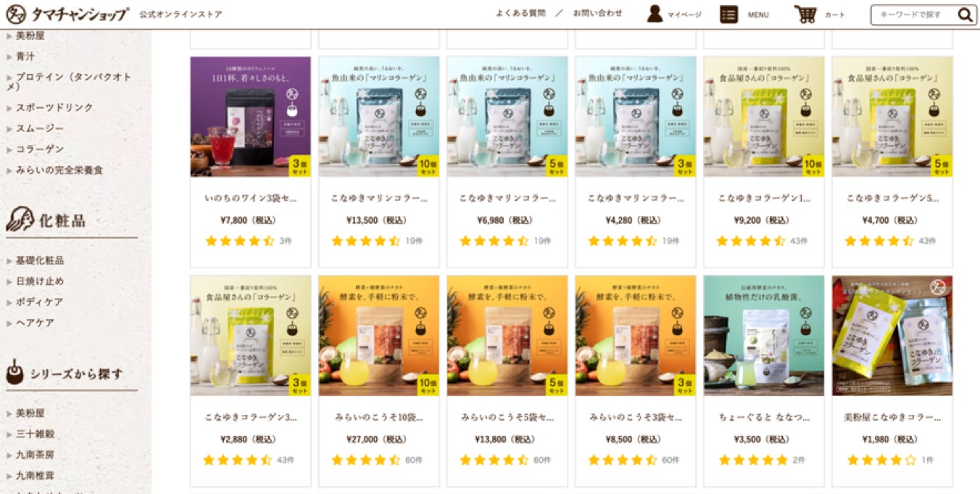Select スムージー category in sidebar
Image resolution: width=980 pixels, height=494 pixels.
pyautogui.click(x=40, y=128)
